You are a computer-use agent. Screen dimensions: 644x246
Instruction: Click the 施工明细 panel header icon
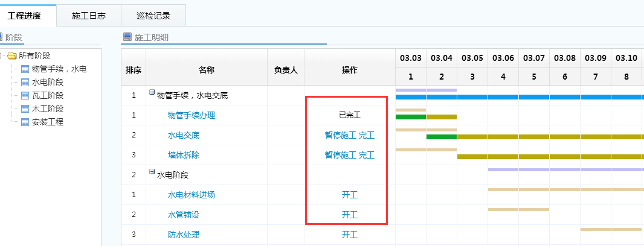pyautogui.click(x=127, y=37)
